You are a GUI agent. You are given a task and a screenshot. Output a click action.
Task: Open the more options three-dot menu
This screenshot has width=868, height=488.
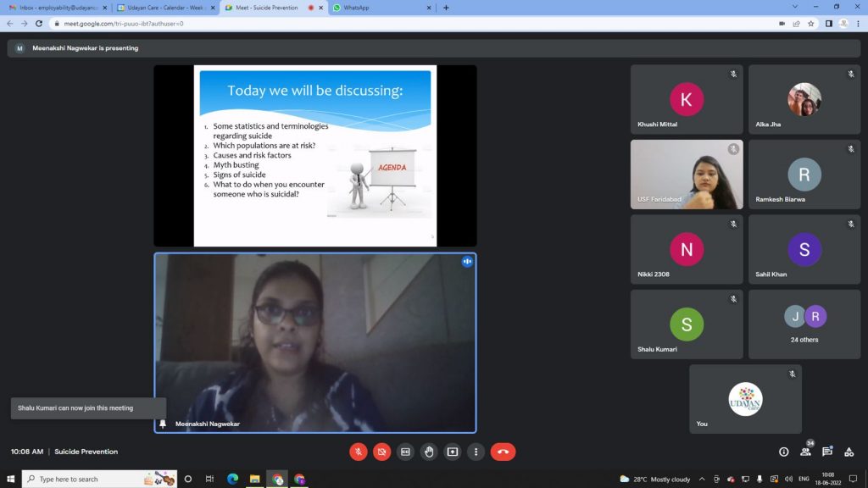[x=476, y=452]
